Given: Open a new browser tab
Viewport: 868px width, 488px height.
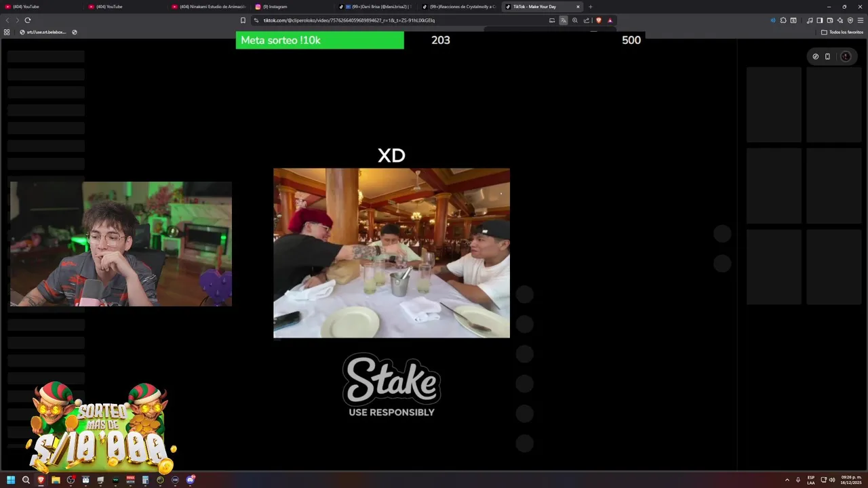Looking at the screenshot, I should tap(590, 7).
